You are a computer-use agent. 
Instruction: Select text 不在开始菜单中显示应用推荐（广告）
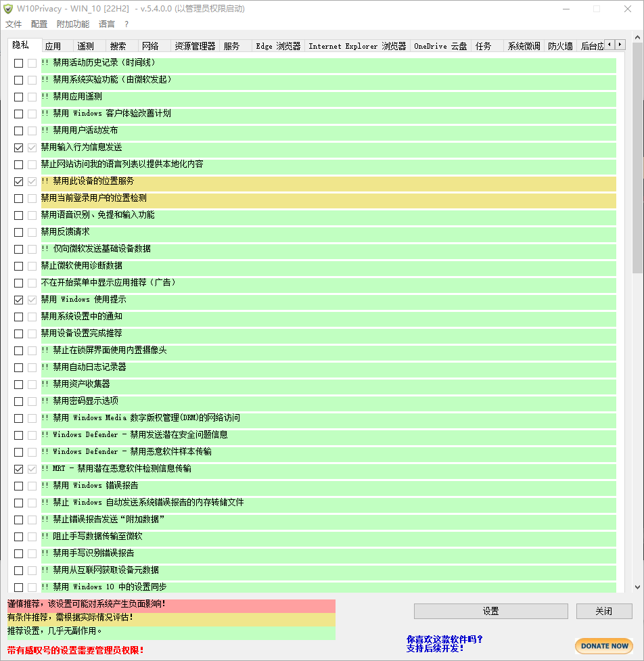coord(108,282)
